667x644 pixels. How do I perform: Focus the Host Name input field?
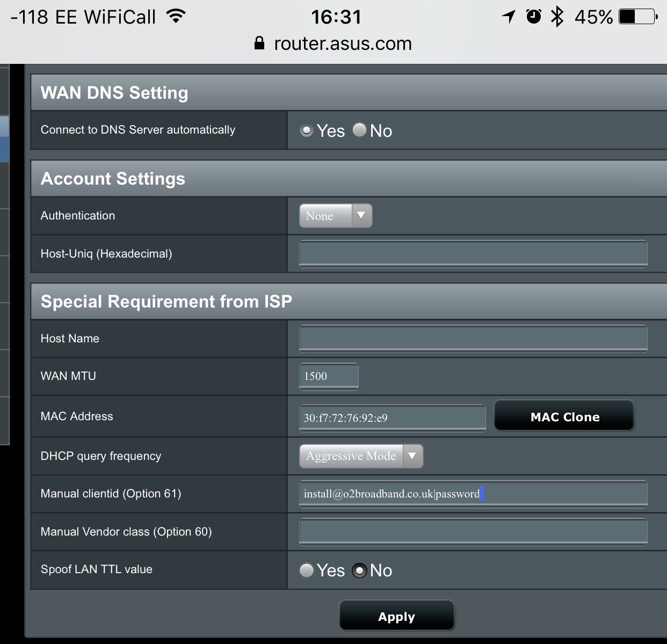(473, 339)
